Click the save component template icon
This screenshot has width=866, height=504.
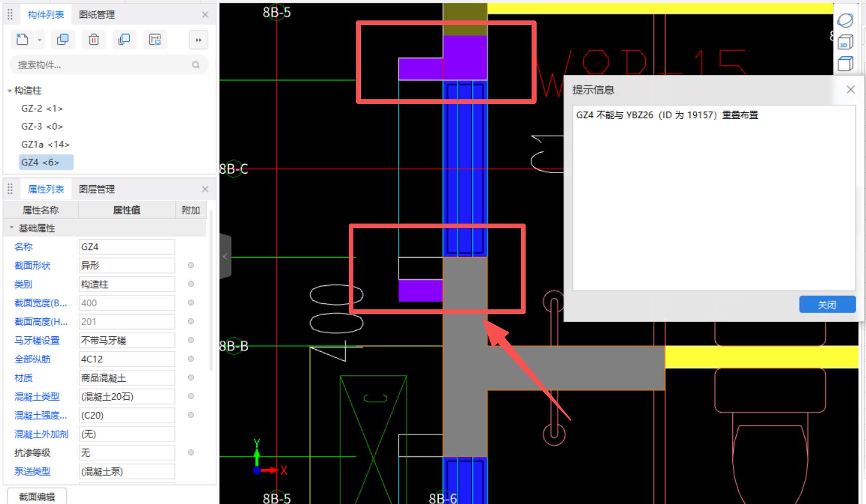coord(155,39)
